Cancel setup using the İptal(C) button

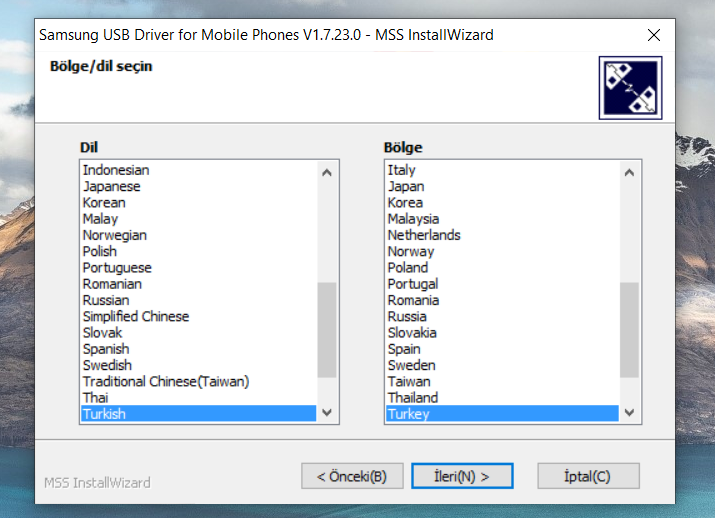[588, 476]
